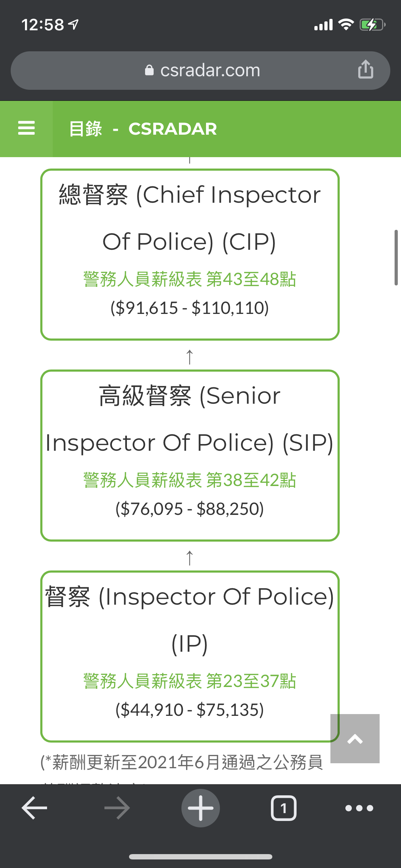Select the 目錄 - CSRADAR header title
This screenshot has width=401, height=868.
click(143, 129)
